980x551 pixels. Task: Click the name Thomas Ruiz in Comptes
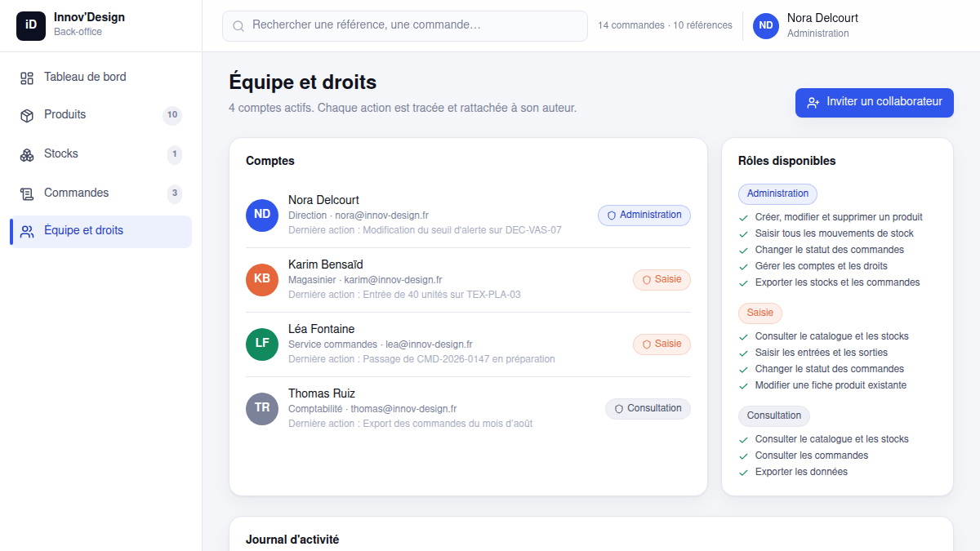click(322, 394)
